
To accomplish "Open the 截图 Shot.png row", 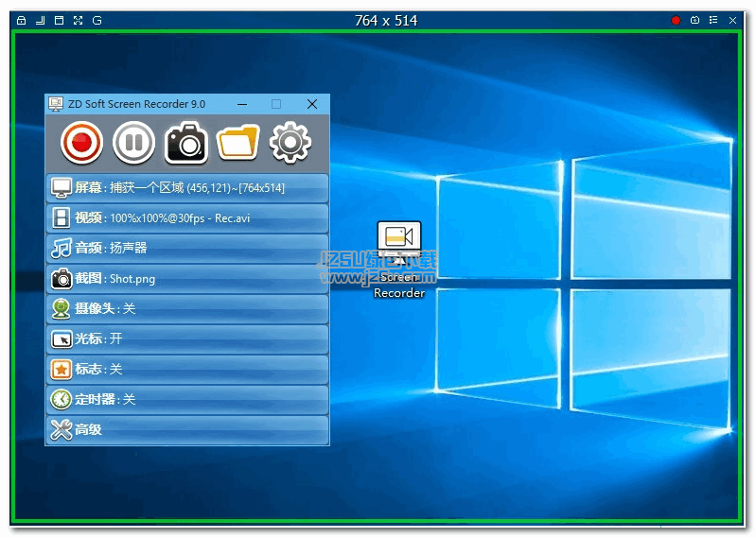I will coord(187,278).
